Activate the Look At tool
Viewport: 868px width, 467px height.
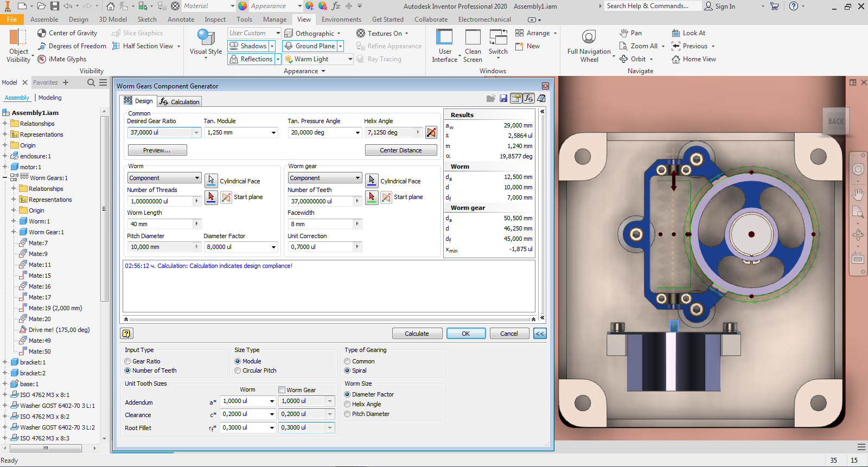tap(688, 33)
